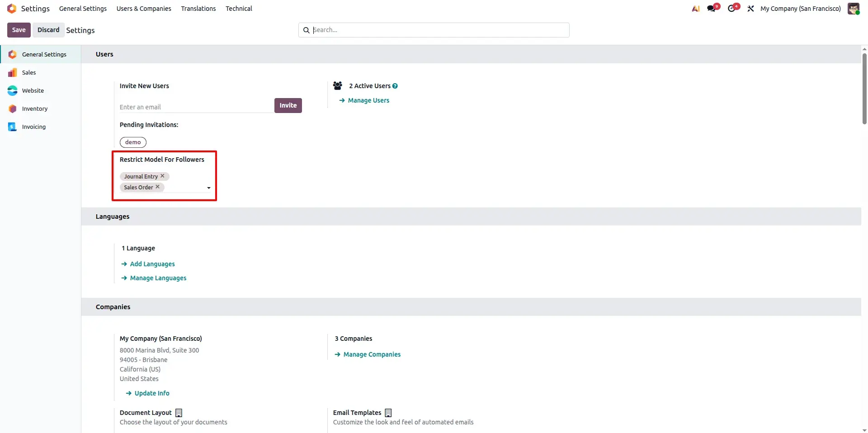Click the Enter an email field
The height and width of the screenshot is (433, 868).
click(x=196, y=107)
